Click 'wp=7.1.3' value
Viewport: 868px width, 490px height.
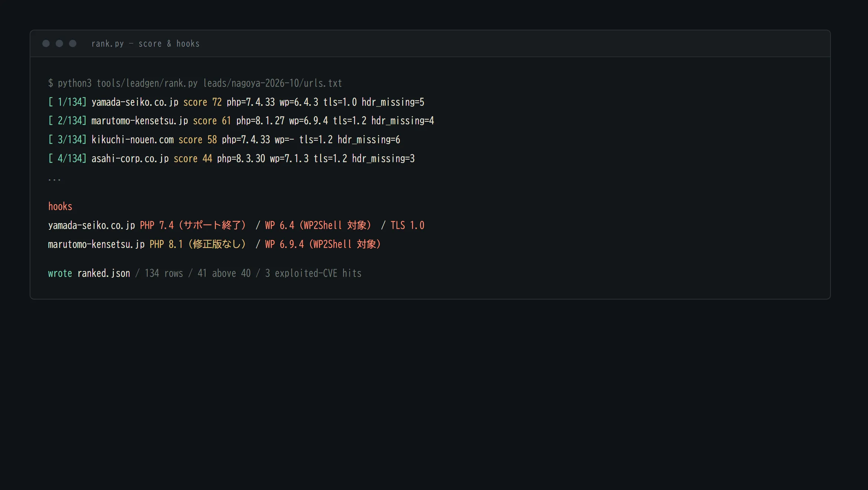coord(289,159)
